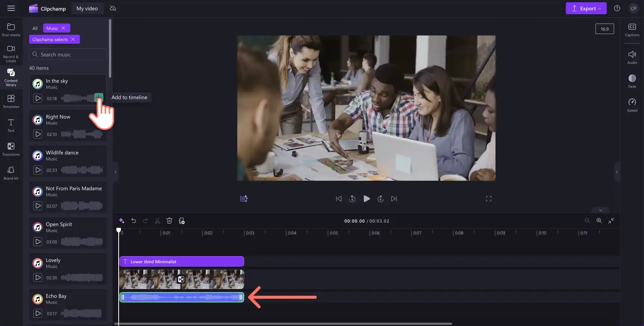
Task: Duplicate the selected clip
Action: [x=182, y=221]
